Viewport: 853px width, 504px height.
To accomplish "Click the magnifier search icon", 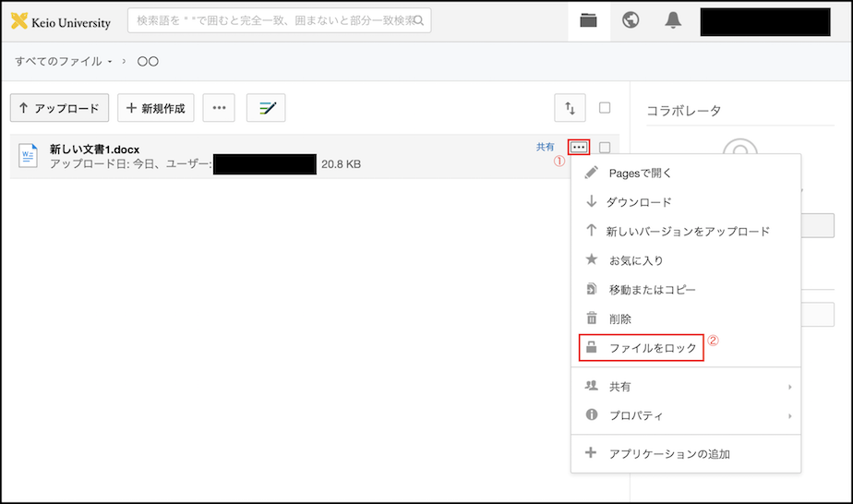I will (419, 20).
